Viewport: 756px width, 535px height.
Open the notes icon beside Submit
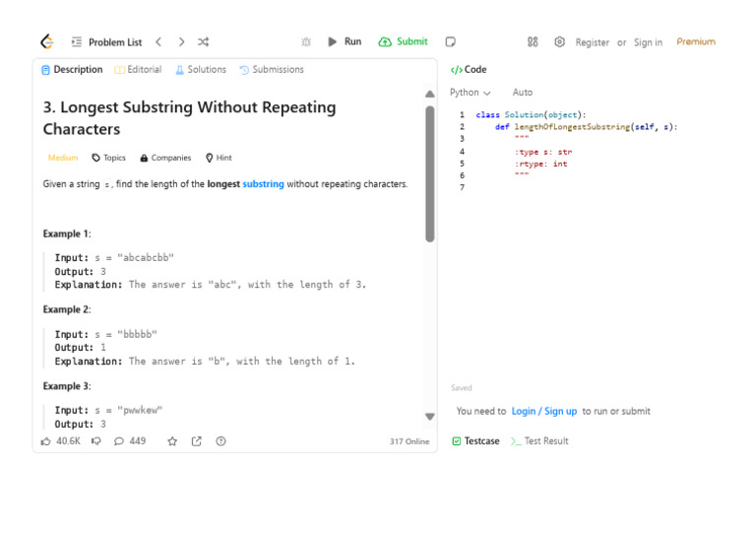[450, 42]
